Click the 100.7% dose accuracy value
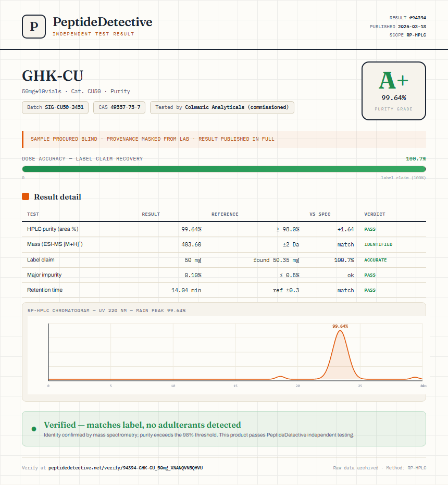 pyautogui.click(x=416, y=159)
